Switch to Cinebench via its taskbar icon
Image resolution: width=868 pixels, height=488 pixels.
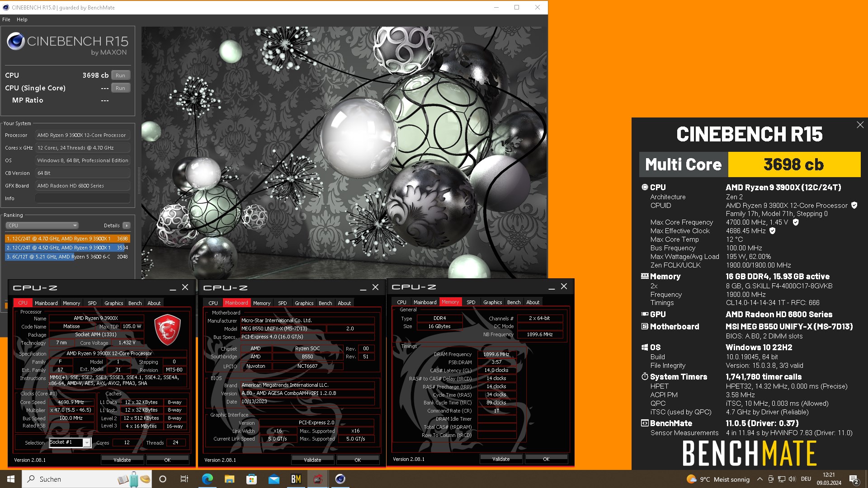pos(340,479)
